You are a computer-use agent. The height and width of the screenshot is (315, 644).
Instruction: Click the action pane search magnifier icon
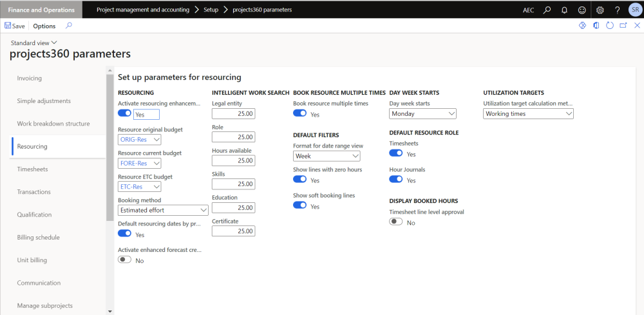point(69,26)
